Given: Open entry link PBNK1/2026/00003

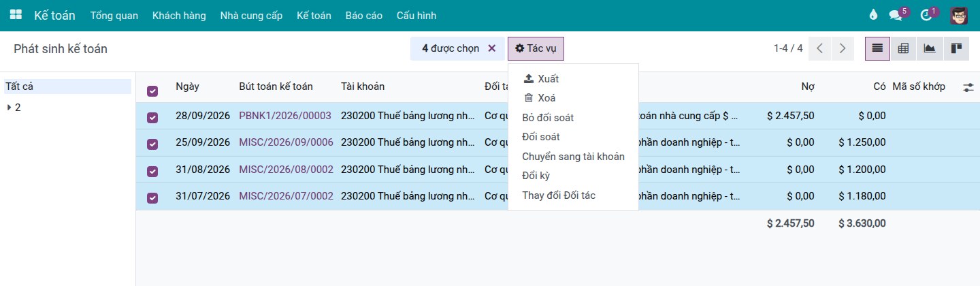Looking at the screenshot, I should point(285,116).
